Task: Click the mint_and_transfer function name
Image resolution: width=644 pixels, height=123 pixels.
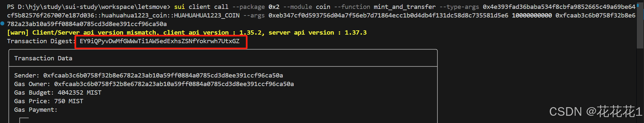Action: pyautogui.click(x=405, y=7)
